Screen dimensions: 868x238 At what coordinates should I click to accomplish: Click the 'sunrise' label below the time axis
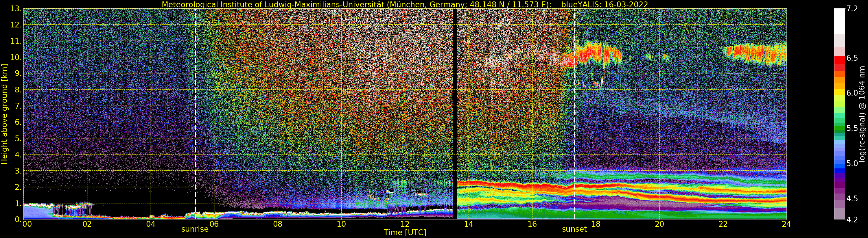[195, 229]
